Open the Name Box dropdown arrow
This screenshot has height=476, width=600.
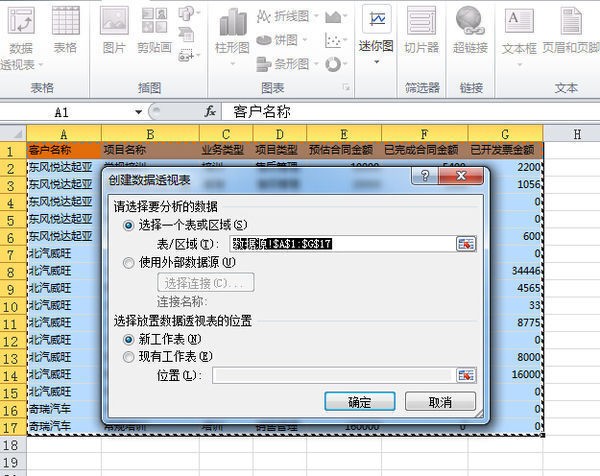point(139,112)
